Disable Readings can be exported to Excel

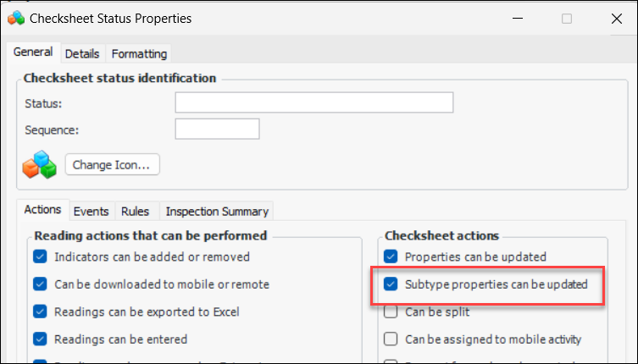40,312
